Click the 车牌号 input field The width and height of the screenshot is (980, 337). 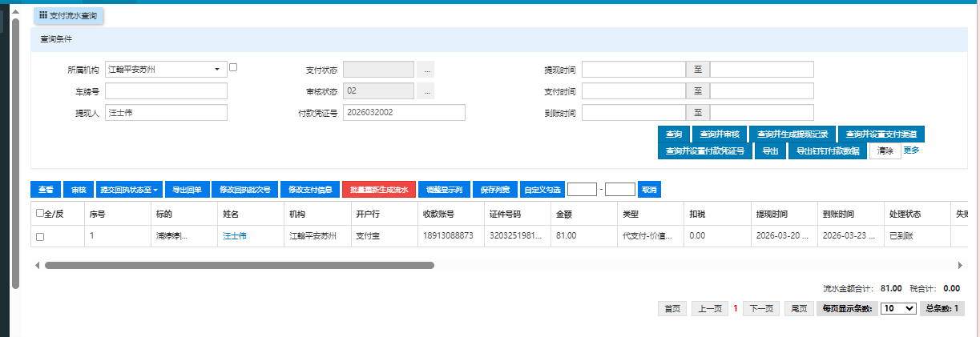[166, 91]
